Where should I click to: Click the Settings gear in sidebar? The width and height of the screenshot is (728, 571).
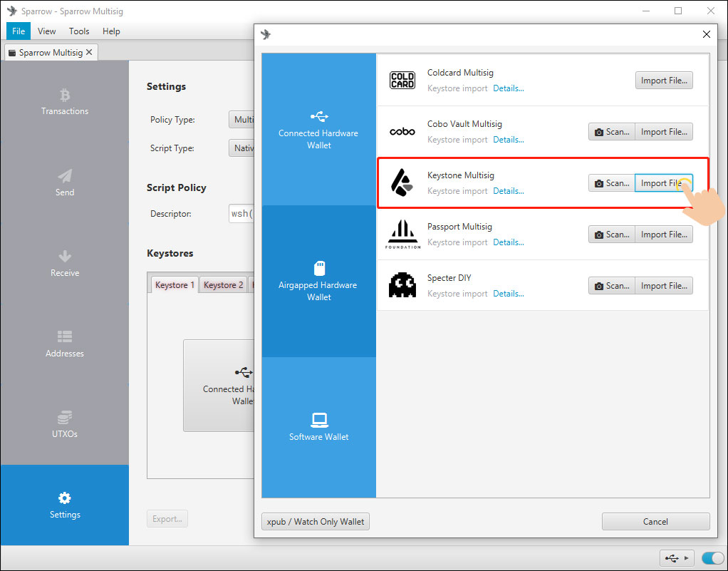click(x=65, y=498)
